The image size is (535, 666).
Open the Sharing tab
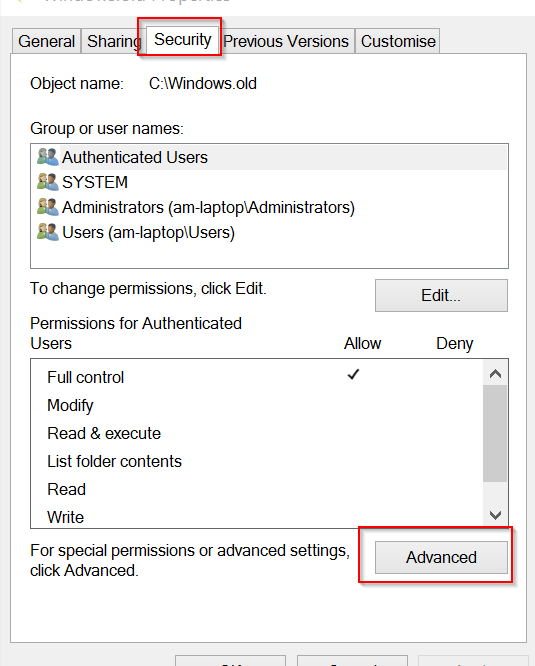[113, 42]
